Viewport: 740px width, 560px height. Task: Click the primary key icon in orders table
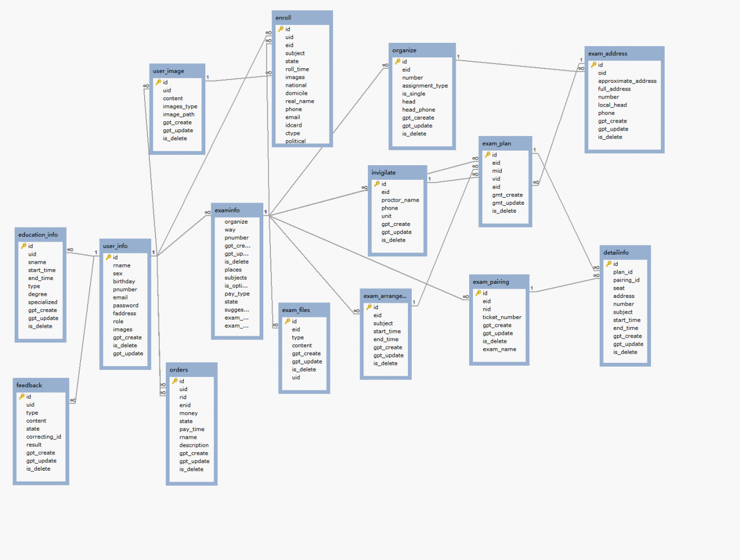pyautogui.click(x=175, y=381)
